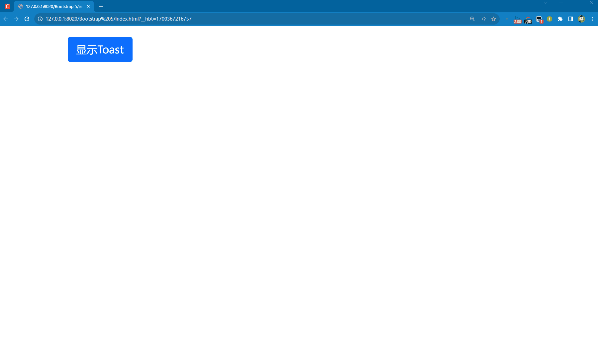This screenshot has width=598, height=364.
Task: Click the back navigation arrow
Action: pos(6,19)
